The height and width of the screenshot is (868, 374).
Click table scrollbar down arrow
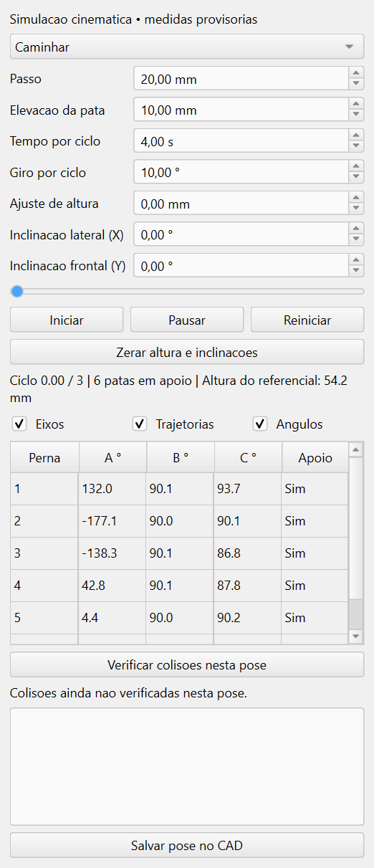click(x=355, y=636)
